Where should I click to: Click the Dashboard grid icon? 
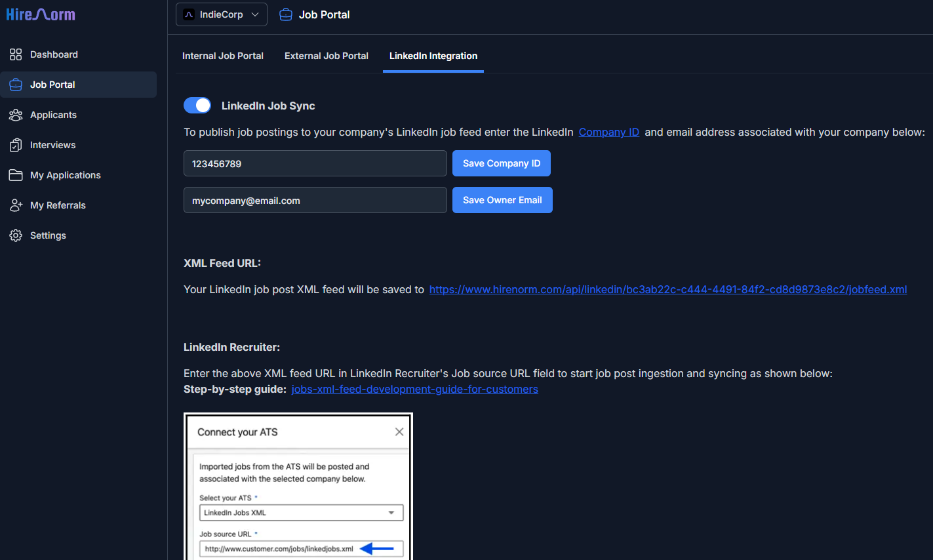(16, 54)
